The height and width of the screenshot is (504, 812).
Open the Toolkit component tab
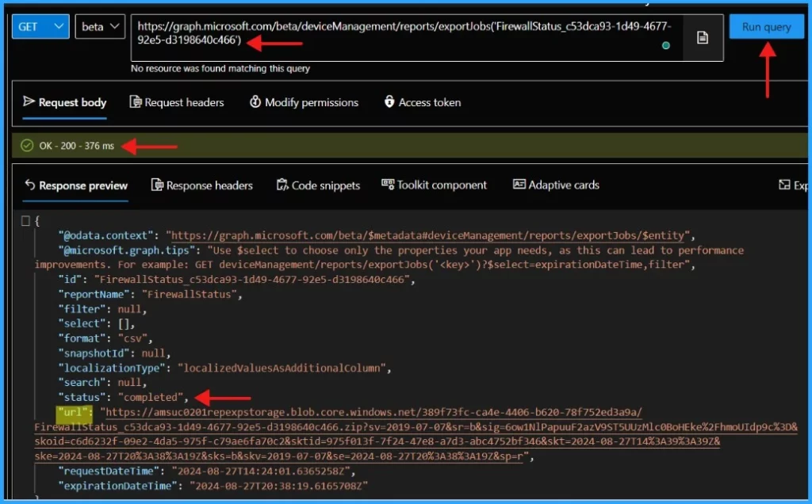pyautogui.click(x=434, y=185)
